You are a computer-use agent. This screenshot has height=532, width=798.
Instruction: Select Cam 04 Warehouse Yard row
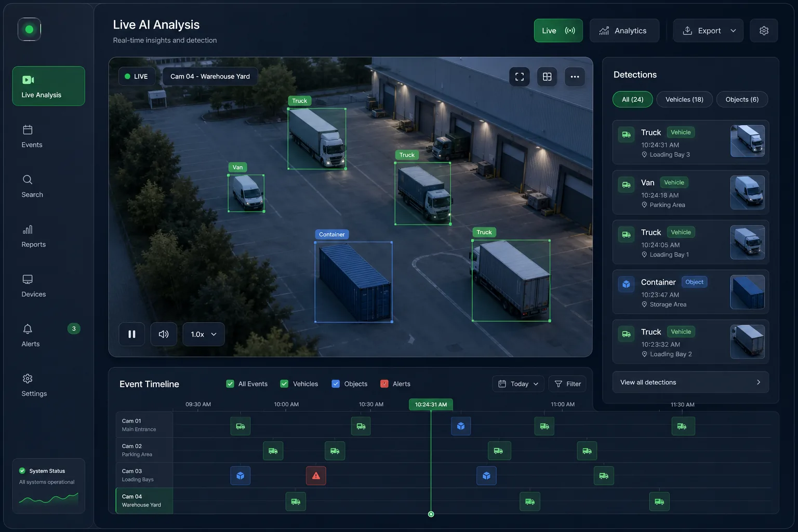[x=144, y=501]
